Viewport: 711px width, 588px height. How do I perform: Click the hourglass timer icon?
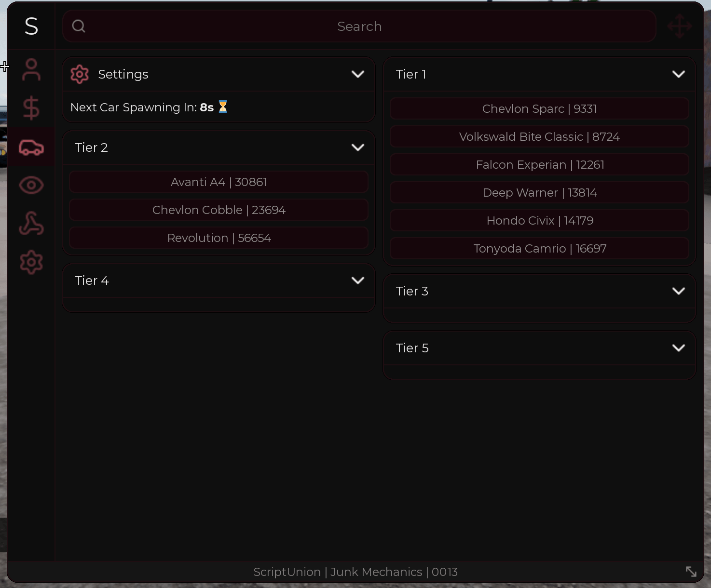point(223,107)
